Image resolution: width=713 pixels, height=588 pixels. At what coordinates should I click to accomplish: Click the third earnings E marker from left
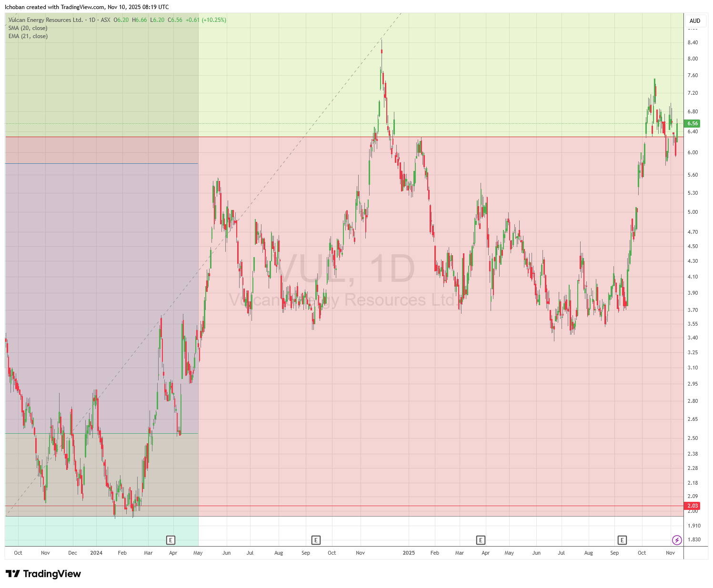coord(481,540)
